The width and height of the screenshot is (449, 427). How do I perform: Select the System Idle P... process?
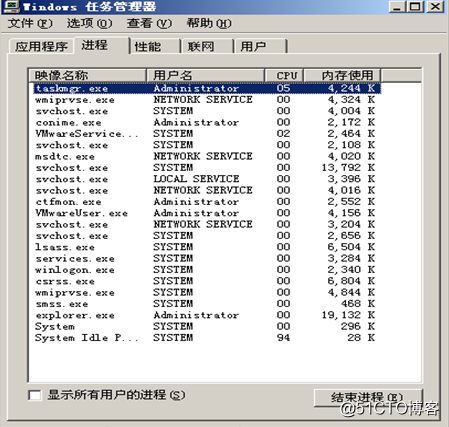(x=207, y=338)
